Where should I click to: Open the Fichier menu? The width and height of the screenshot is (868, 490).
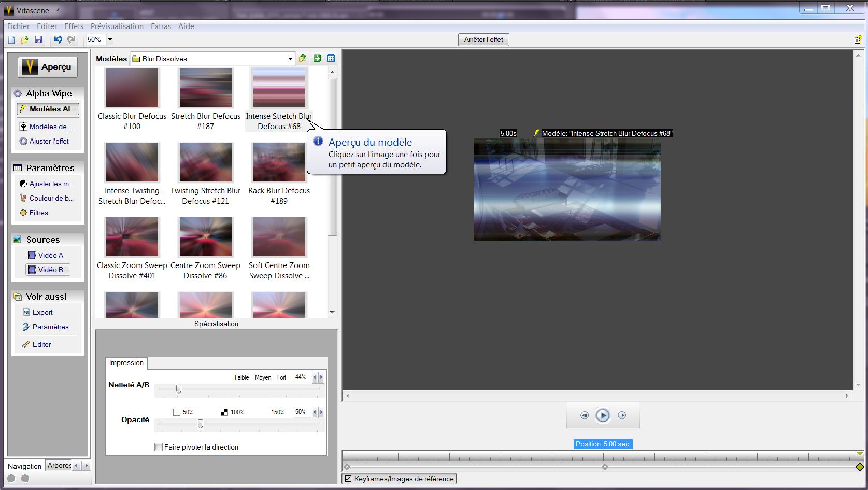tap(18, 26)
